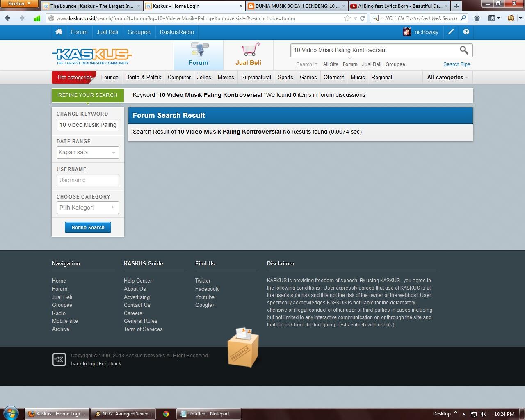
Task: Open the Kaskus logo link
Action: (x=92, y=56)
